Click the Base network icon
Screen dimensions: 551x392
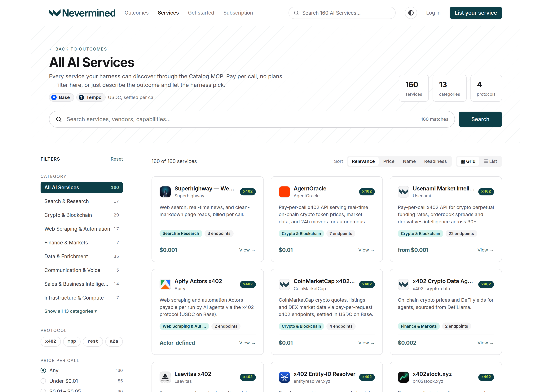click(54, 97)
